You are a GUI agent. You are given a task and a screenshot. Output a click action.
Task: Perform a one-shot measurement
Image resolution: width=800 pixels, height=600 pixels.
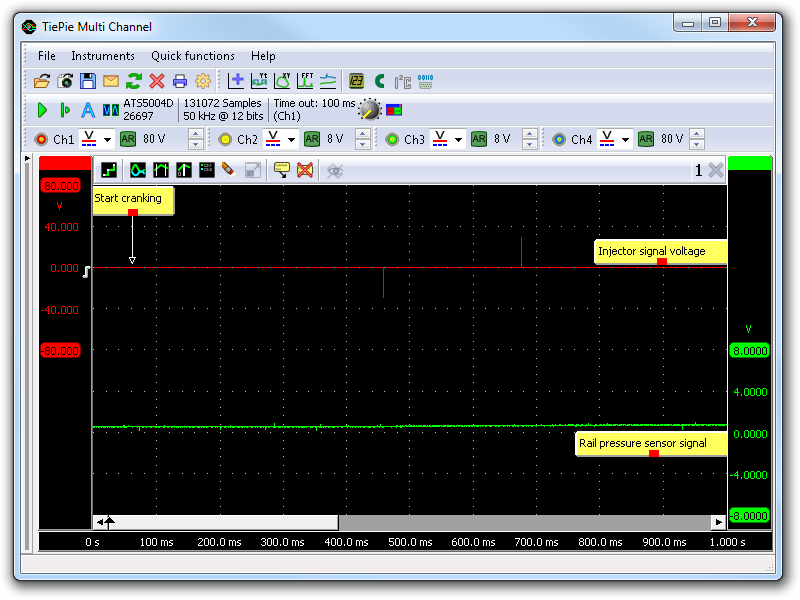click(65, 110)
